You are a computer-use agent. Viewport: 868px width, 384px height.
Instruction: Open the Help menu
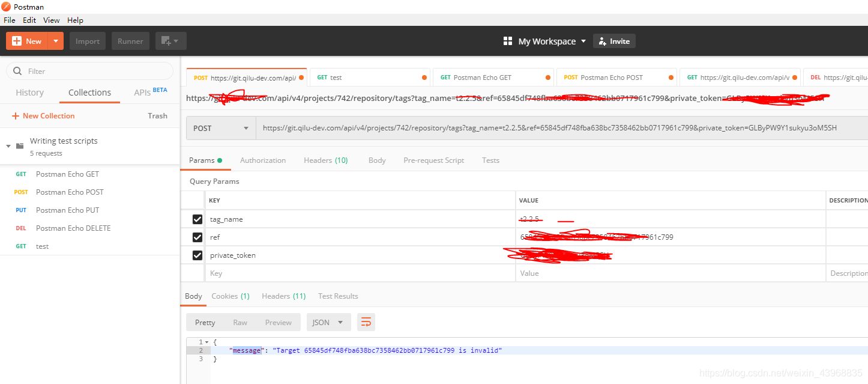pyautogui.click(x=75, y=20)
